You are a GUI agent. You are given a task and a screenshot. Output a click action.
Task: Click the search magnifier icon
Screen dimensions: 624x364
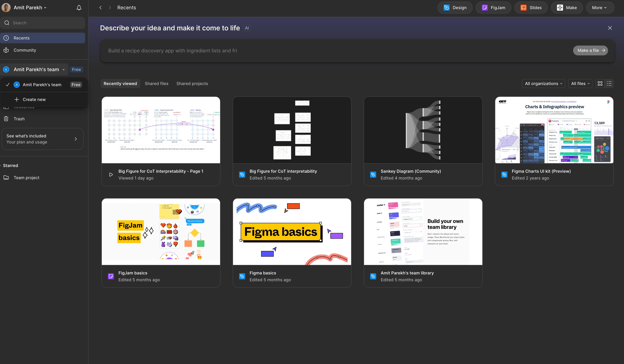pyautogui.click(x=7, y=23)
